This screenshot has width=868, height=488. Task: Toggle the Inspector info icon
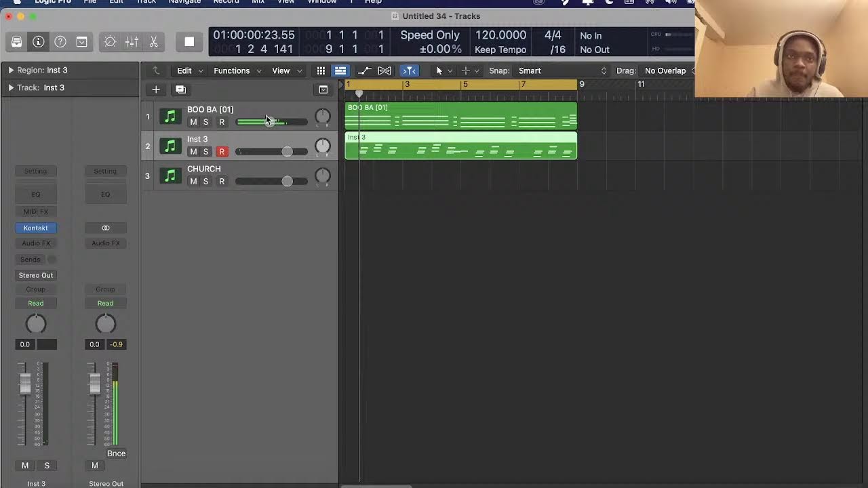pos(39,42)
